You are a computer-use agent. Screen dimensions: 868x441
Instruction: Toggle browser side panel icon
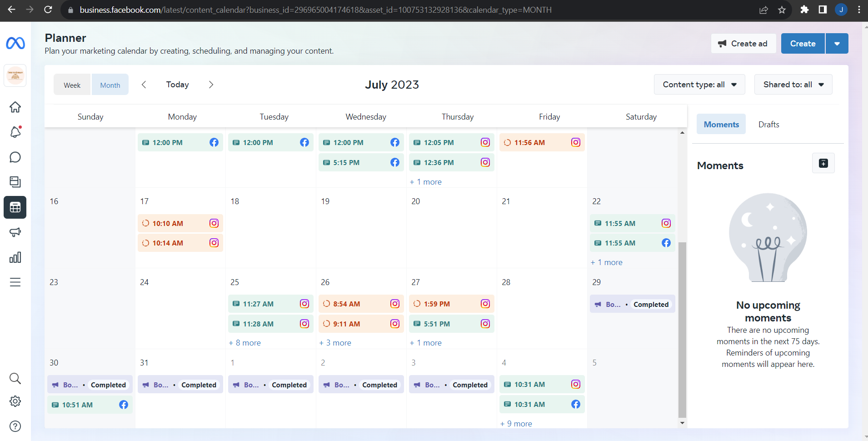pos(823,10)
